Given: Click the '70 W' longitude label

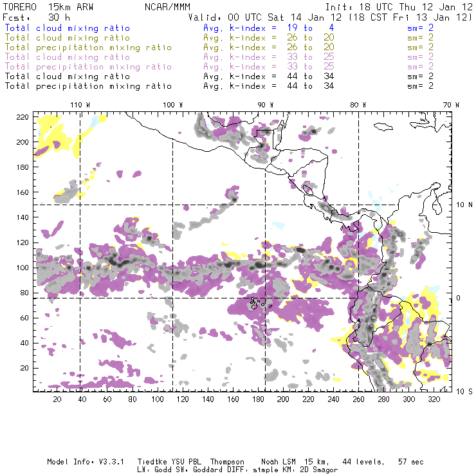Looking at the screenshot, I should point(451,105).
